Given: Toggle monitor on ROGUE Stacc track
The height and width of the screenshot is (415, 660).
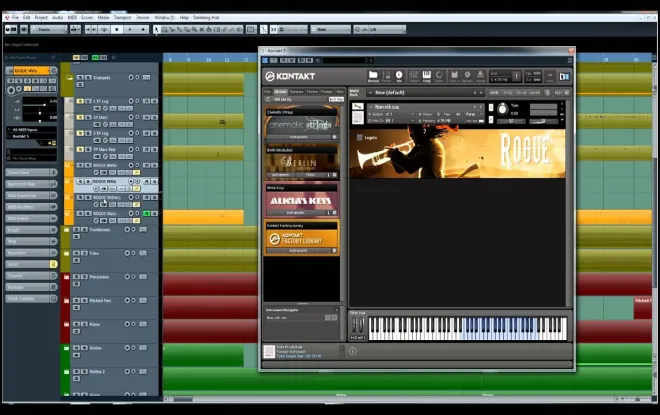Looking at the screenshot, I should [137, 213].
